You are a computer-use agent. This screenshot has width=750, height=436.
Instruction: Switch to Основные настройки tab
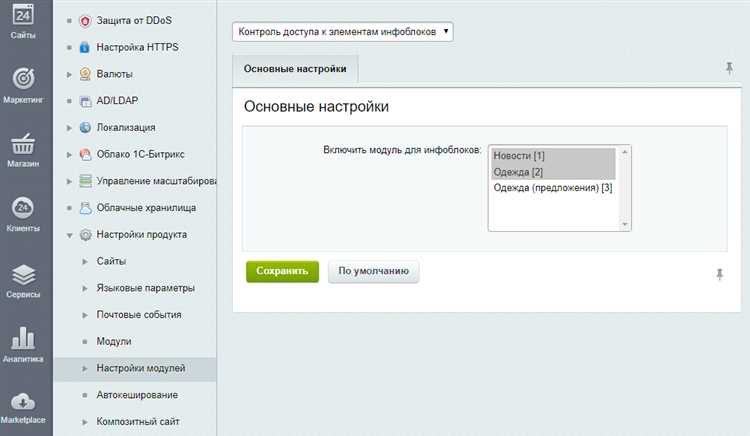tap(295, 69)
